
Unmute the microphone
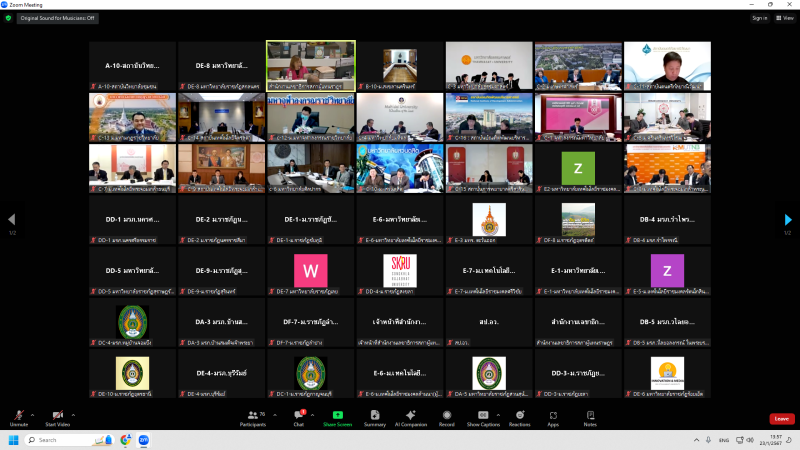coord(19,416)
